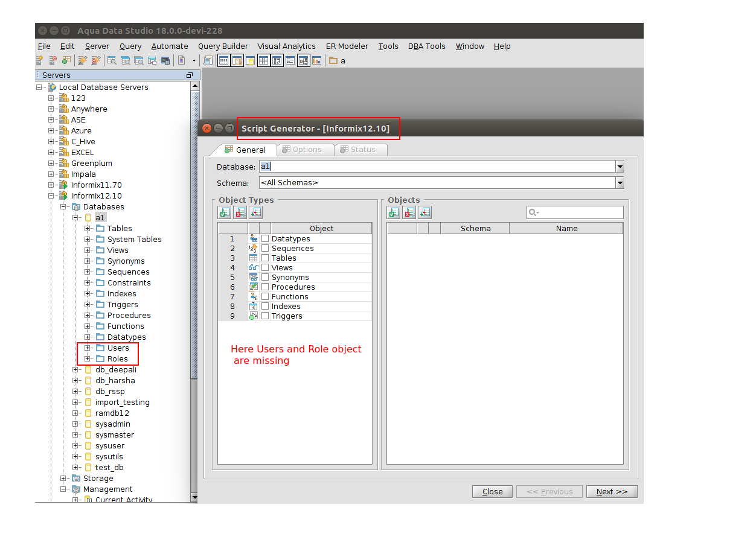Open the Database dropdown arrow

(620, 167)
